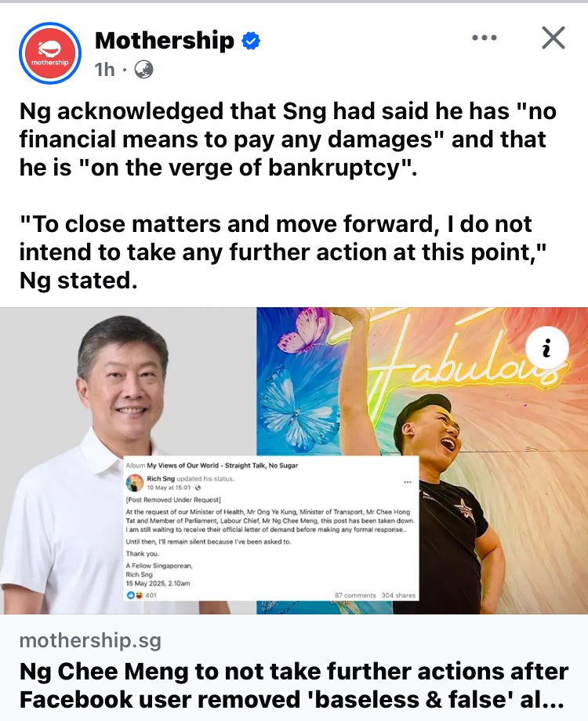Click the Mothership page name
This screenshot has width=588, height=721.
tap(165, 41)
